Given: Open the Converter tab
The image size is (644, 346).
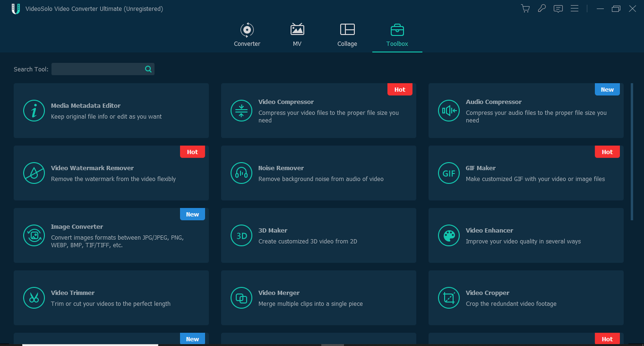Looking at the screenshot, I should point(247,35).
